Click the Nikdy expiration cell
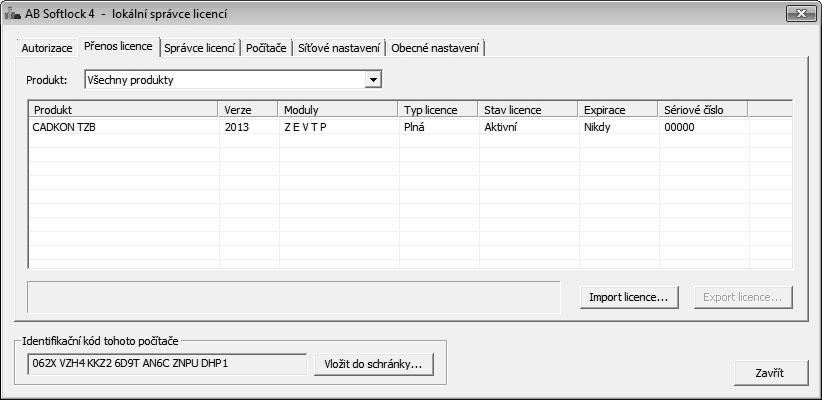Image resolution: width=822 pixels, height=400 pixels. [597, 127]
